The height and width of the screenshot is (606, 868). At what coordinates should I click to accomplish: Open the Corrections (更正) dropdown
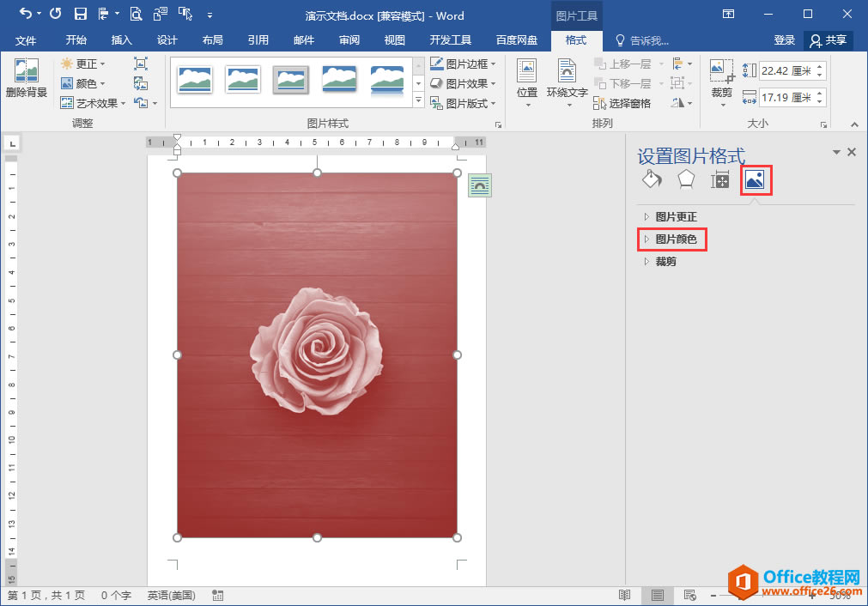click(83, 64)
